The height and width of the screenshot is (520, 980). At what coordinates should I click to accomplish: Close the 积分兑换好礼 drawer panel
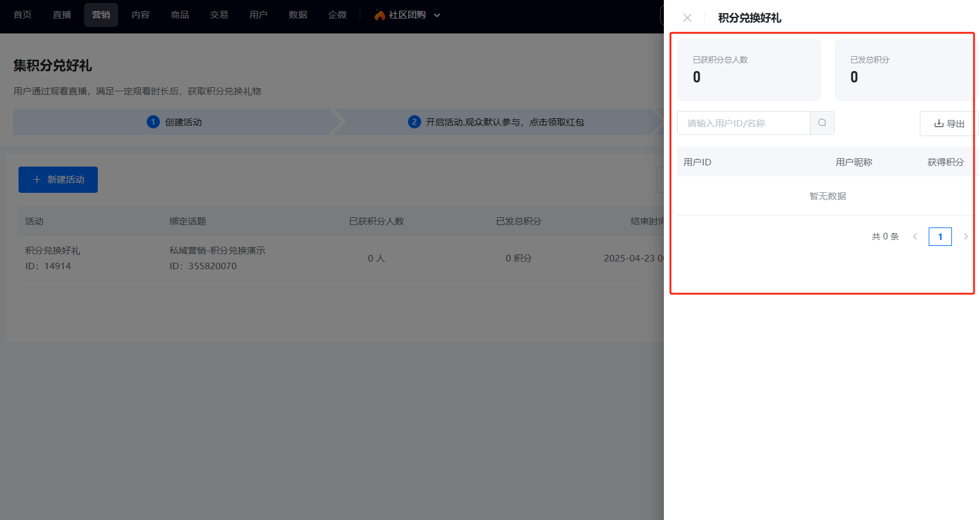click(x=687, y=18)
